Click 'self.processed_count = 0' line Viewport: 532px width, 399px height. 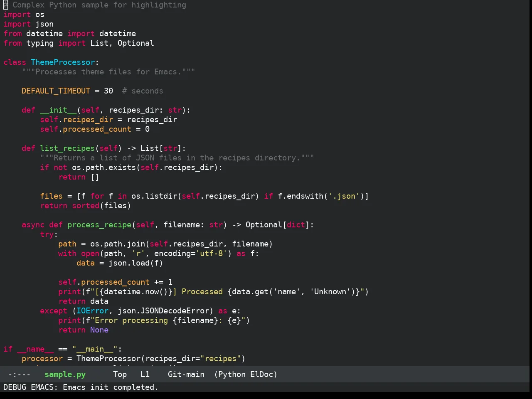click(x=95, y=129)
